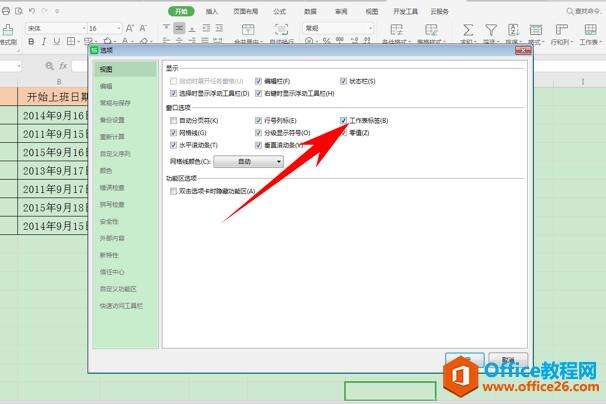Click the auto wrap text icon
Viewport: 606px width, 404px height.
(x=281, y=29)
